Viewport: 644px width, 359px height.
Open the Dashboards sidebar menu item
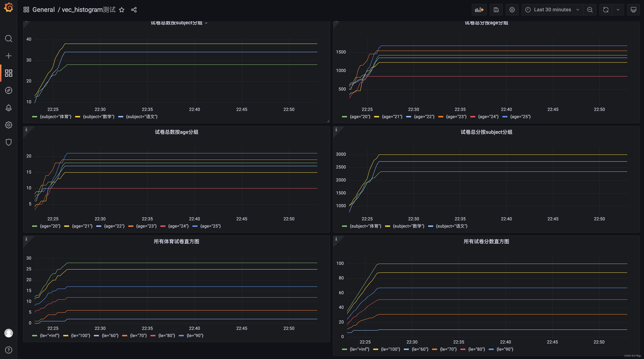tap(8, 73)
